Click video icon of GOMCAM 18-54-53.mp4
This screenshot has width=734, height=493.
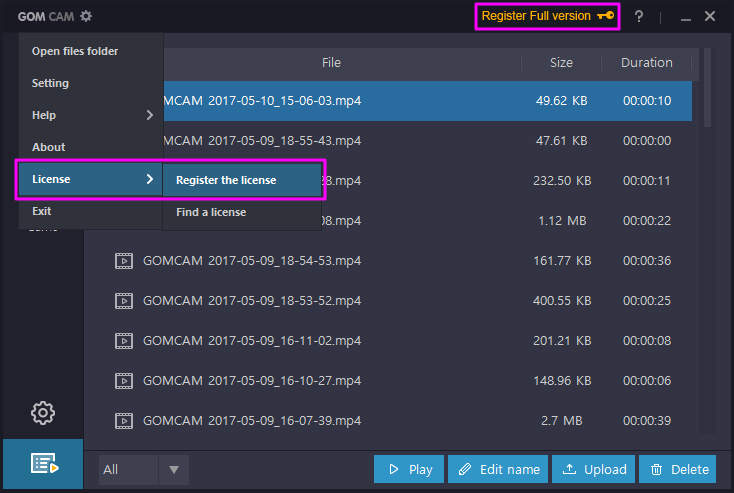click(124, 261)
